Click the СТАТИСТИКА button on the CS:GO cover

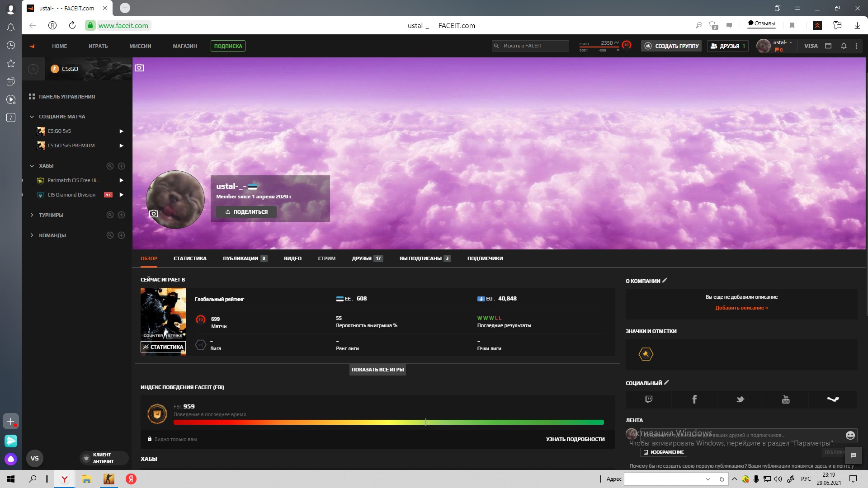coord(163,347)
